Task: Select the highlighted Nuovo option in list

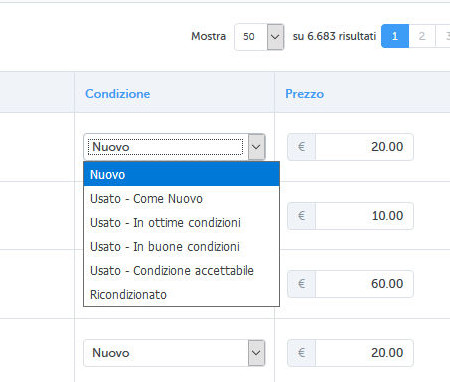Action: [x=181, y=174]
